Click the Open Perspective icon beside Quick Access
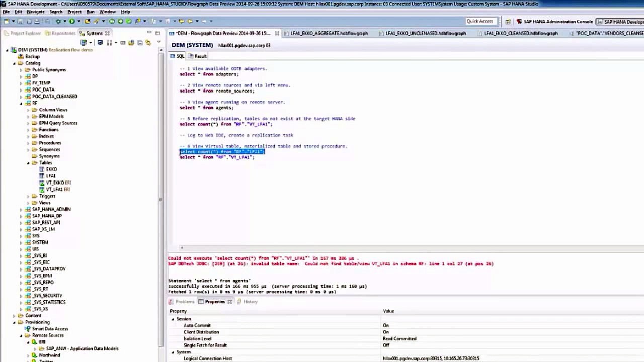The image size is (644, 362). click(508, 22)
